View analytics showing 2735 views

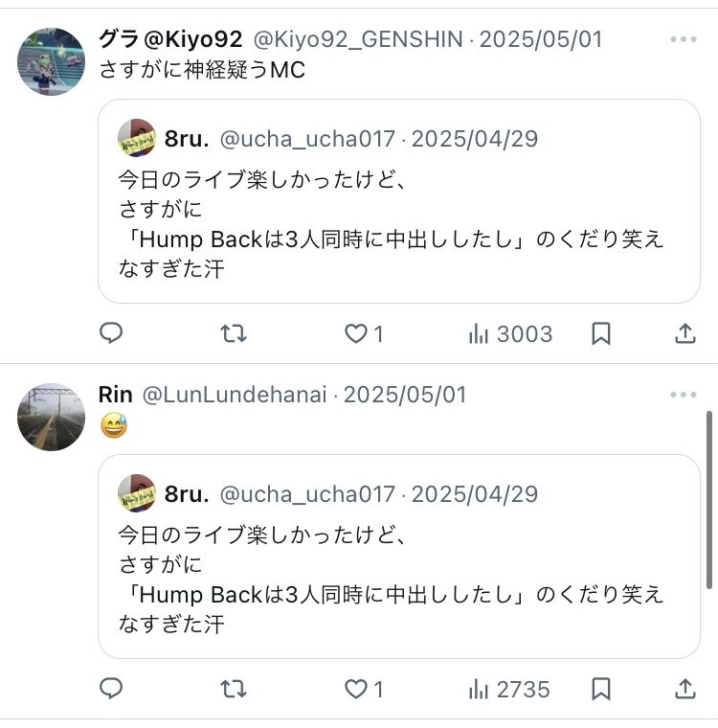508,689
